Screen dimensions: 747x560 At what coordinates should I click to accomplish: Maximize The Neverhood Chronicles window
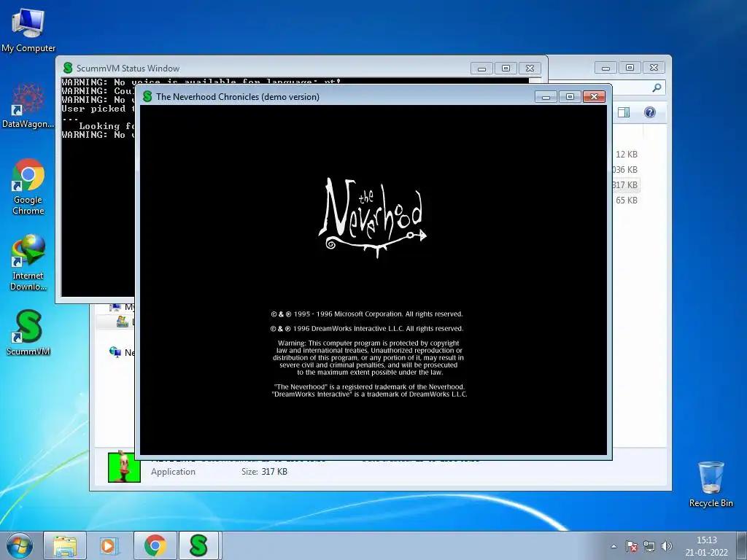pos(570,97)
